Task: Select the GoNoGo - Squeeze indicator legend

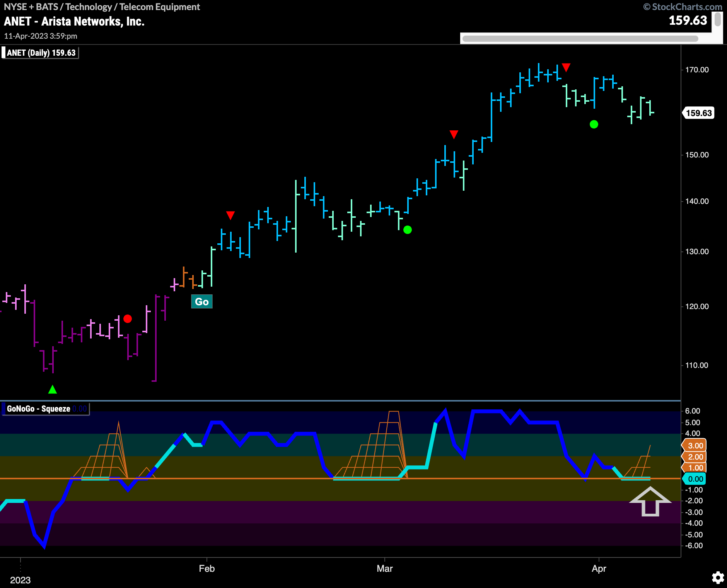Action: pos(46,409)
